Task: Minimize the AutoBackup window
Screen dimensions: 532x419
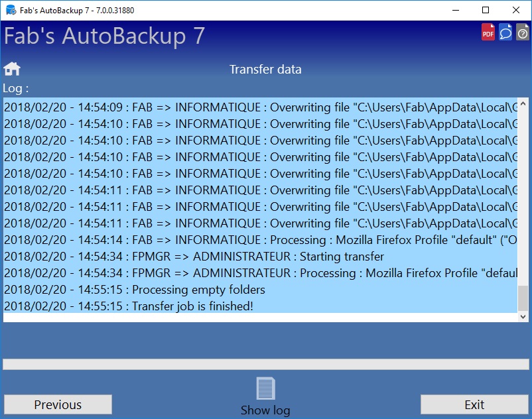Action: (x=456, y=10)
